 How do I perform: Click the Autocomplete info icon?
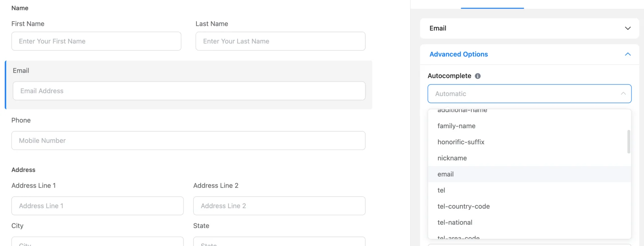click(x=478, y=76)
